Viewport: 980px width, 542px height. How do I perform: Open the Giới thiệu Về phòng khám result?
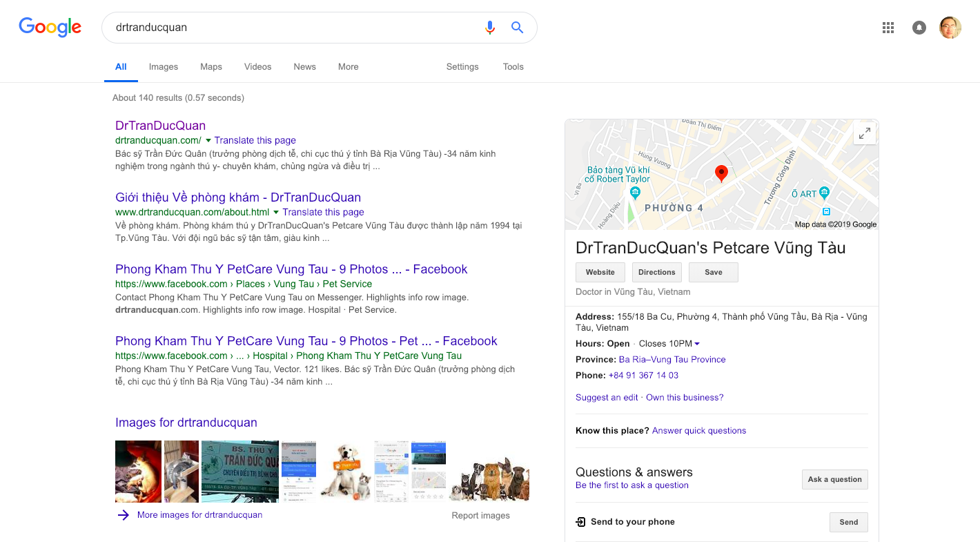(x=238, y=197)
